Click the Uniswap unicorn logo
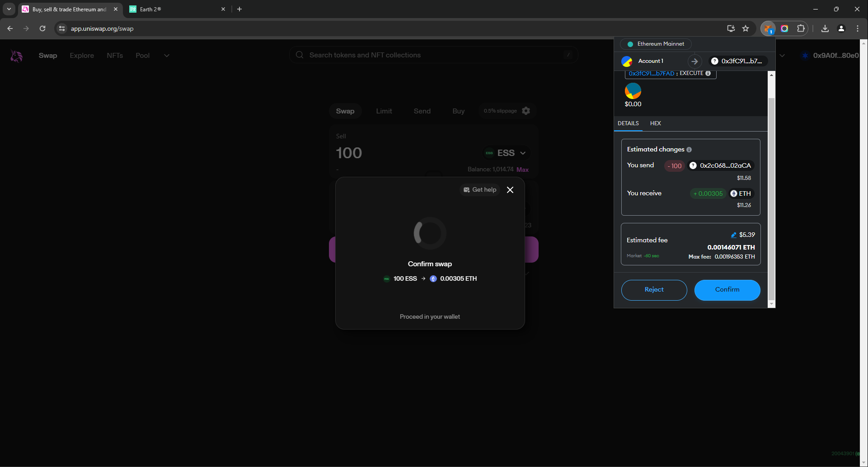This screenshot has width=868, height=467. pos(17,56)
